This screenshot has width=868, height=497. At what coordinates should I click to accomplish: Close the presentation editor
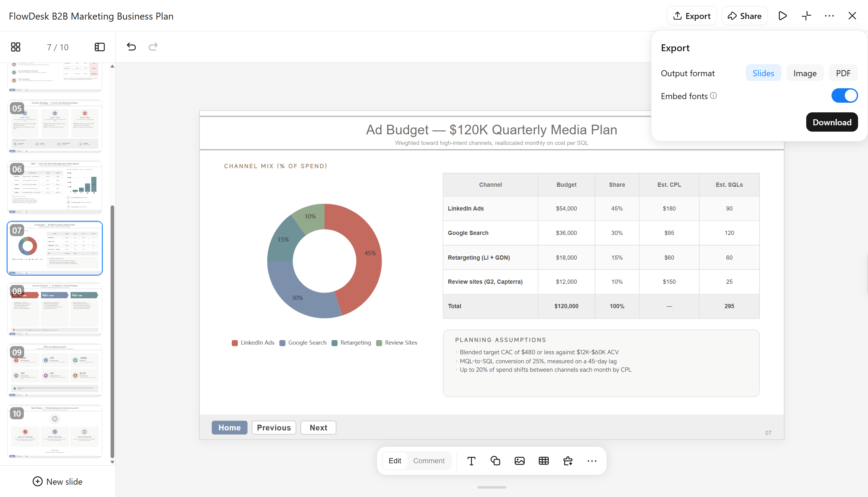(x=852, y=16)
